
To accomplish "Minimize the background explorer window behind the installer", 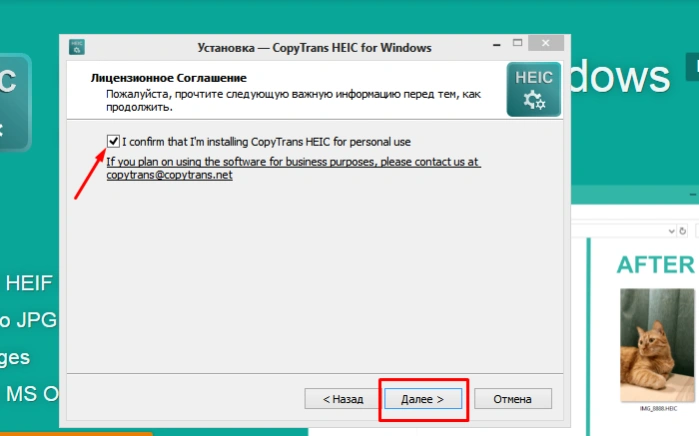I will coord(693,195).
